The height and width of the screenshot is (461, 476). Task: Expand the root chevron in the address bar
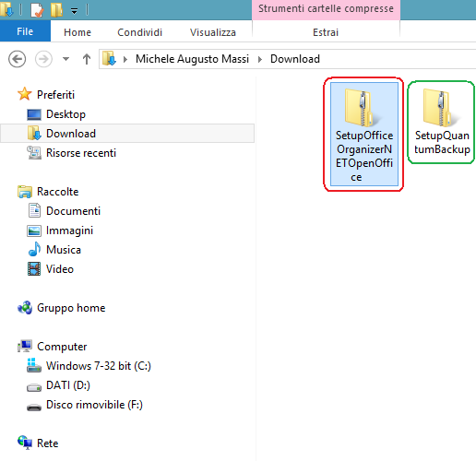(125, 59)
